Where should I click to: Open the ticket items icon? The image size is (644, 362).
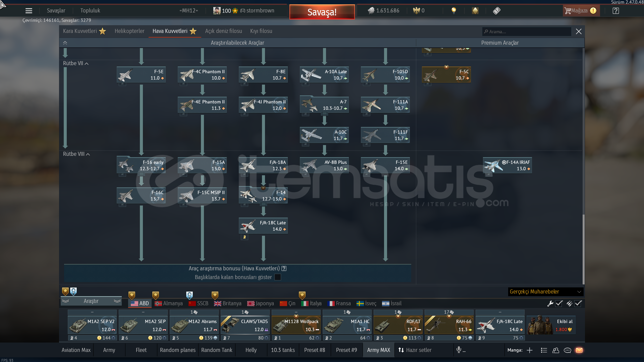[497, 11]
